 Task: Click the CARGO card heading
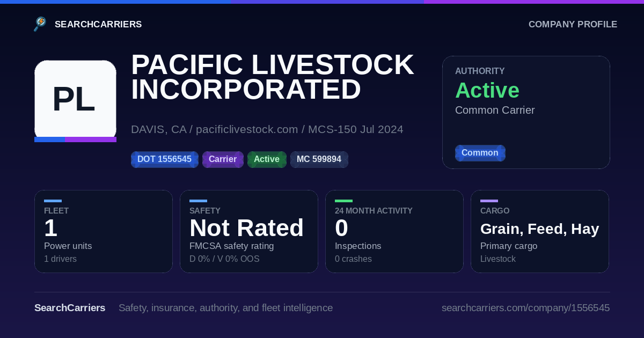(495, 211)
